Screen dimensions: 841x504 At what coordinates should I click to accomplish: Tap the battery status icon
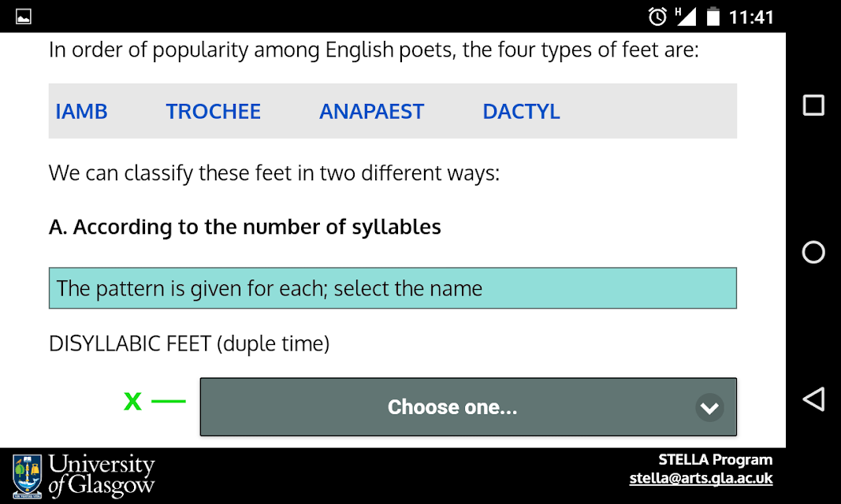tap(713, 17)
